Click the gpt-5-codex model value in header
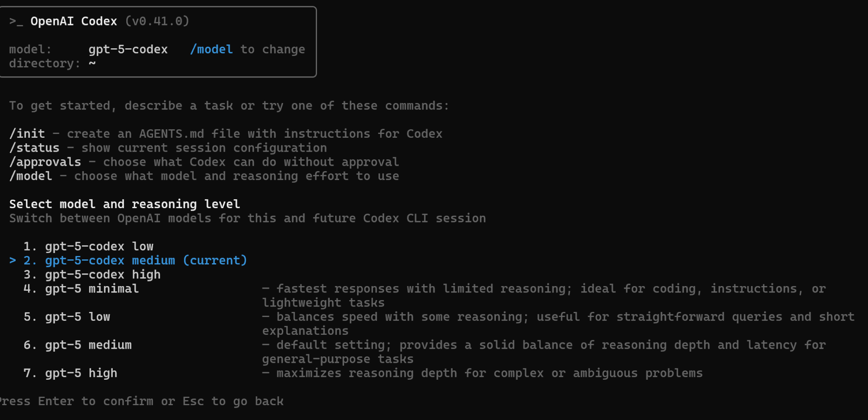 [x=128, y=49]
